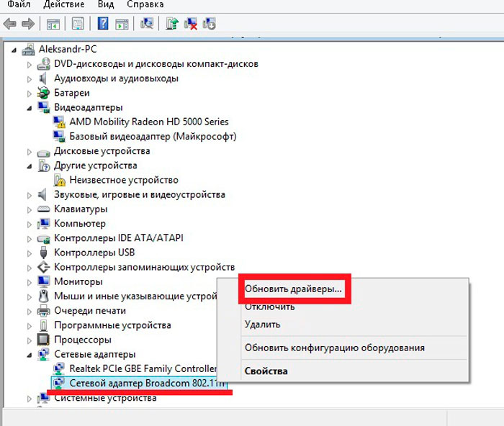
Task: Expand the Процессоры node
Action: tap(30, 340)
